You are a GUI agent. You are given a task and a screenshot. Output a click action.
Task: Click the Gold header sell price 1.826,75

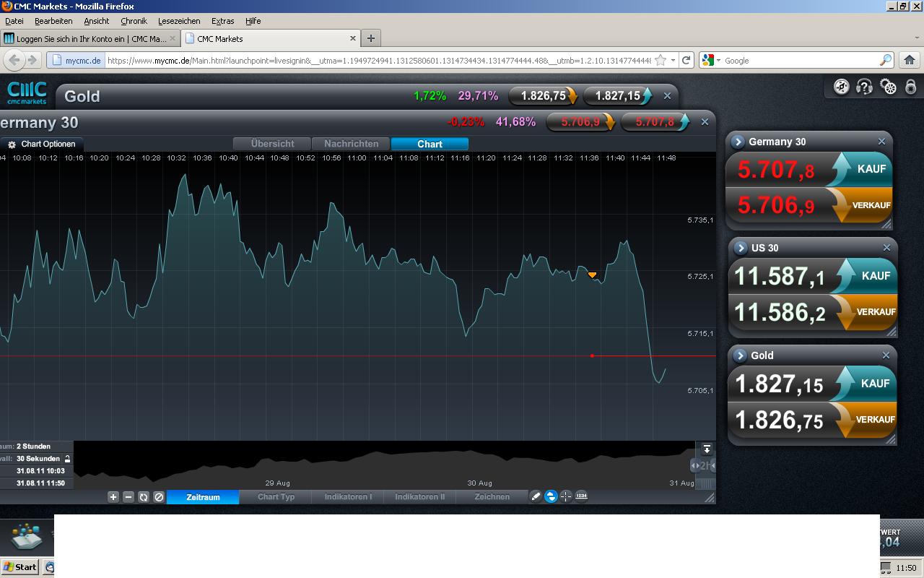[x=544, y=96]
